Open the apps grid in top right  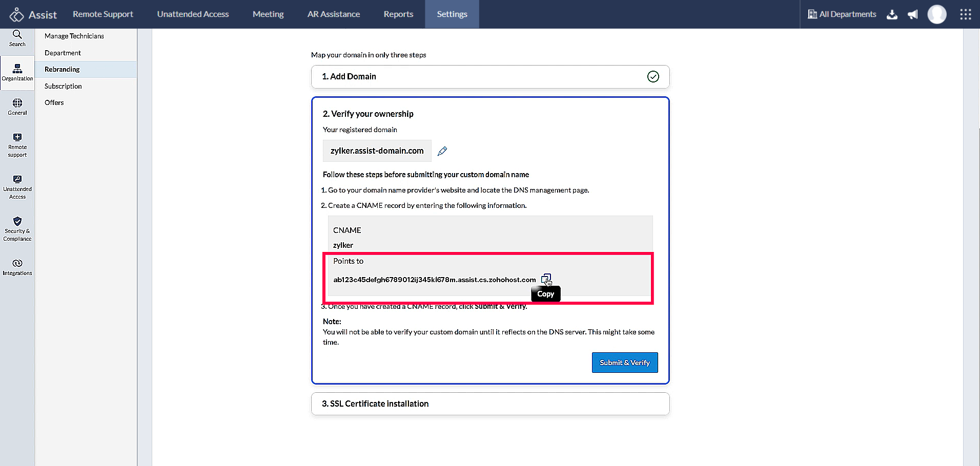coord(966,14)
